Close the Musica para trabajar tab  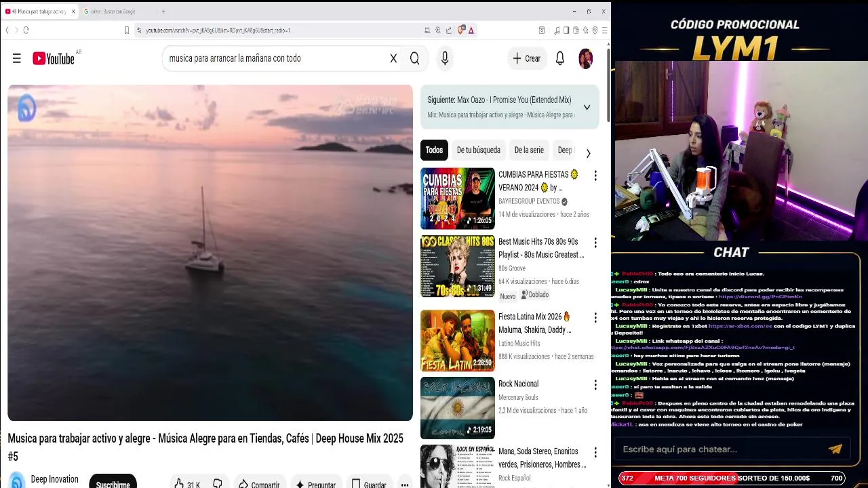73,12
